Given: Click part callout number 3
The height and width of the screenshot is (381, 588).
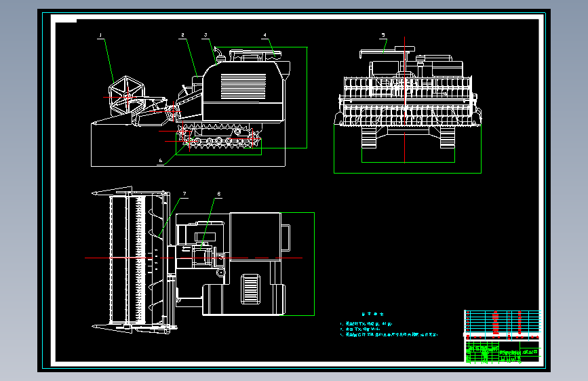Looking at the screenshot, I should tap(205, 35).
